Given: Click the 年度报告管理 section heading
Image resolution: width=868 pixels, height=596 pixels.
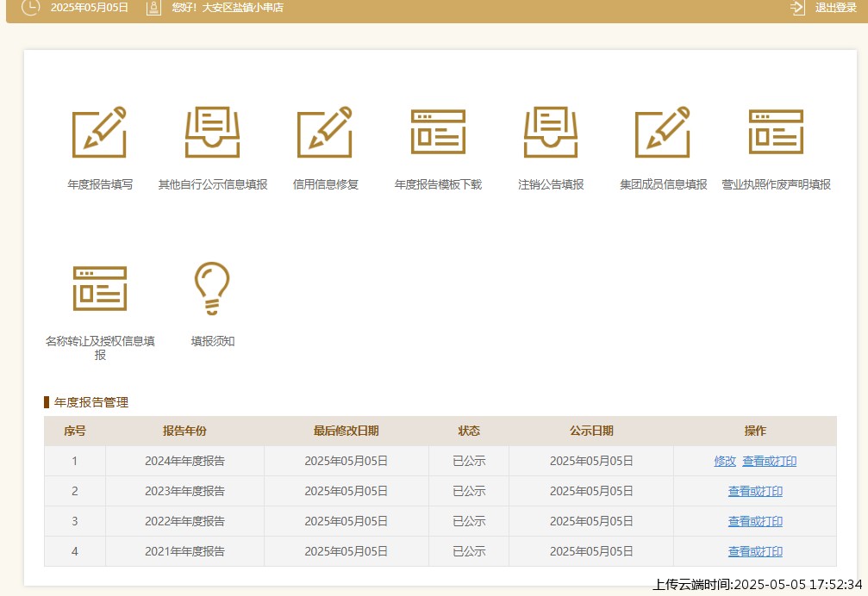Looking at the screenshot, I should pos(91,402).
